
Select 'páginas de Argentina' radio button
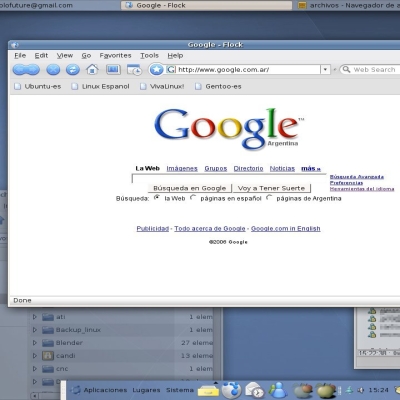click(269, 198)
